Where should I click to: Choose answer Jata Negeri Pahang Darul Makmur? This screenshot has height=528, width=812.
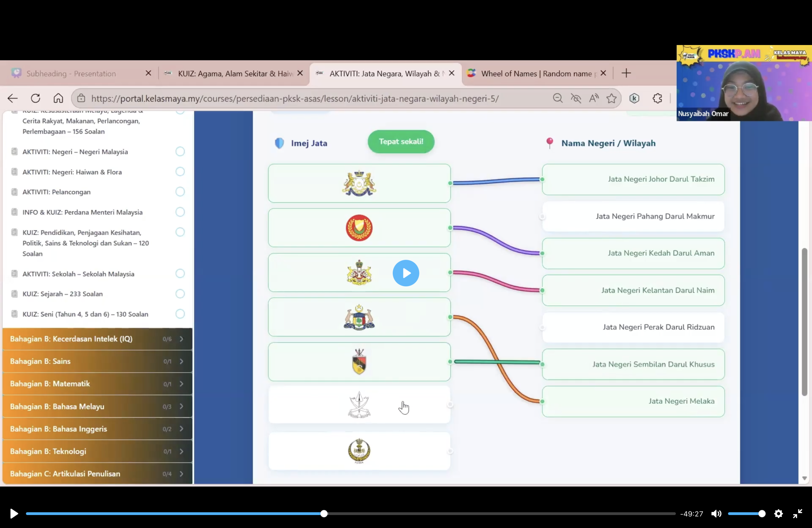point(633,217)
